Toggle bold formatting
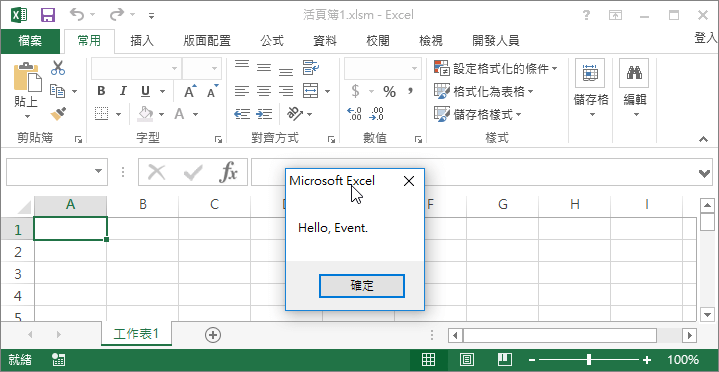 click(x=101, y=91)
